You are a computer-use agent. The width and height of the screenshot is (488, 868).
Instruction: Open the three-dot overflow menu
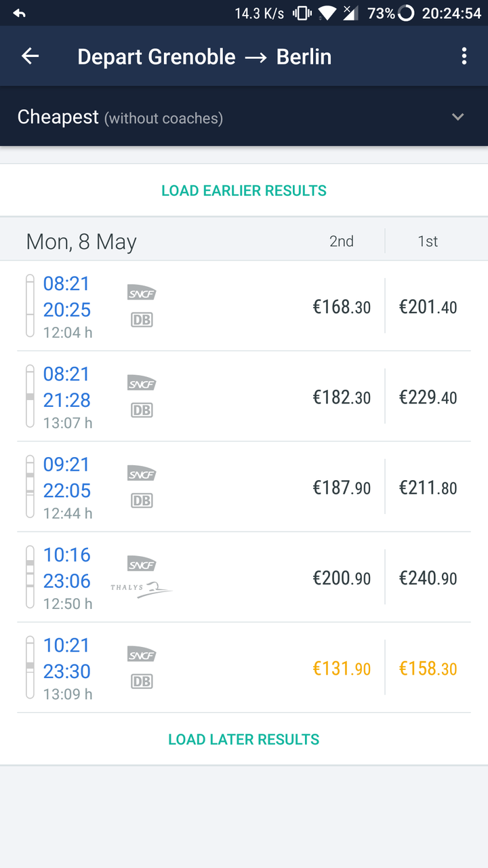(464, 56)
